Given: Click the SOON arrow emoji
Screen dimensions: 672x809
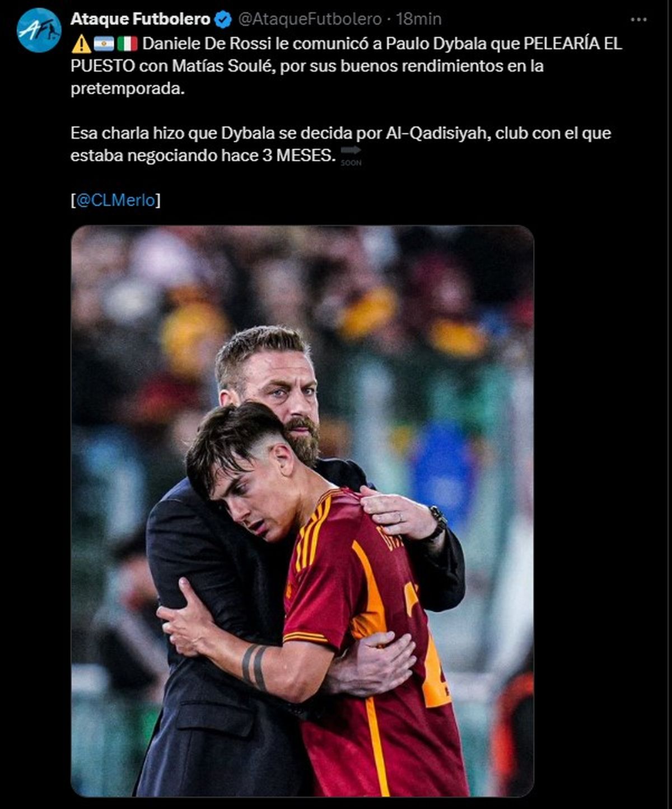Looking at the screenshot, I should [x=351, y=156].
